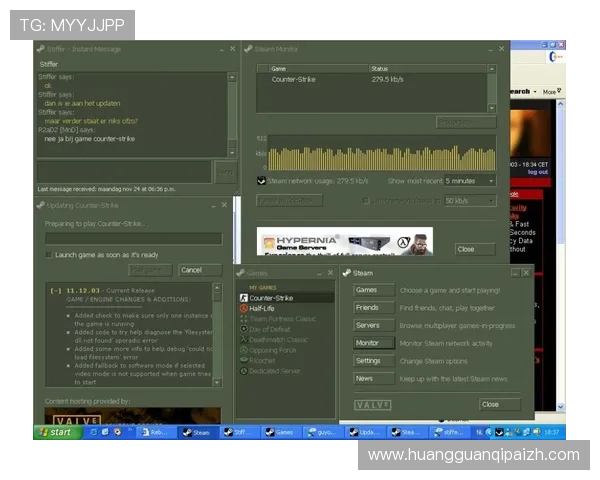Screen dimensions: 600x480
Task: Click the instant message text input box
Action: [x=124, y=171]
